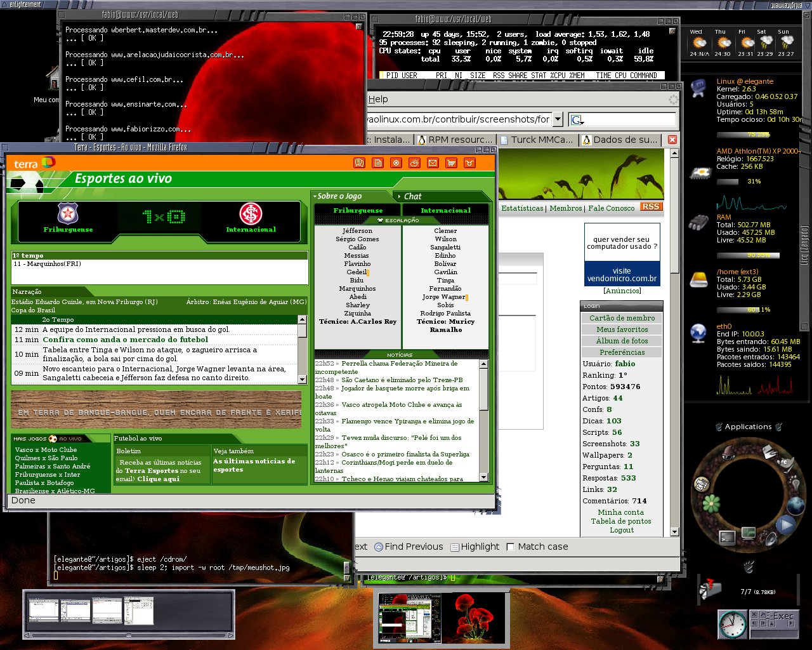This screenshot has width=812, height=650.
Task: Toggle the Match case checkbox
Action: (x=511, y=547)
